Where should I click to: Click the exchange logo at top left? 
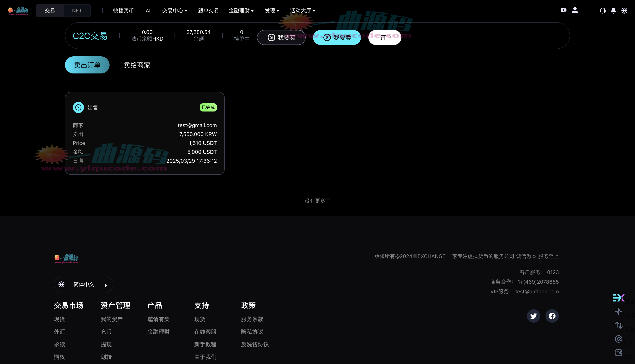[17, 11]
